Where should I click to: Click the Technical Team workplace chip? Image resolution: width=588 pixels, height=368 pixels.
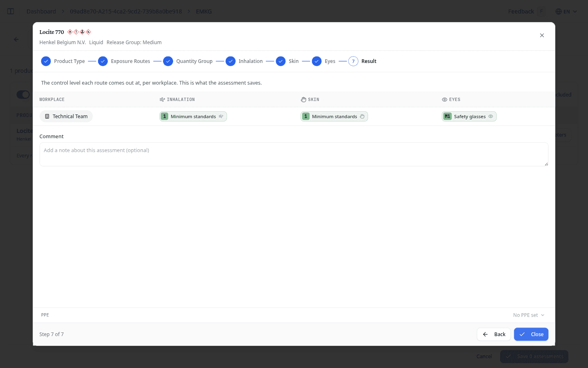point(66,117)
